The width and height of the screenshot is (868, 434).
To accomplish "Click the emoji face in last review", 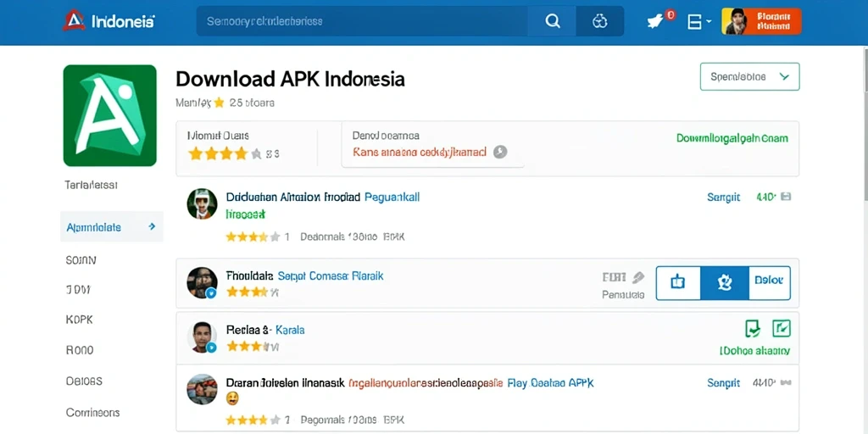I will coord(233,398).
